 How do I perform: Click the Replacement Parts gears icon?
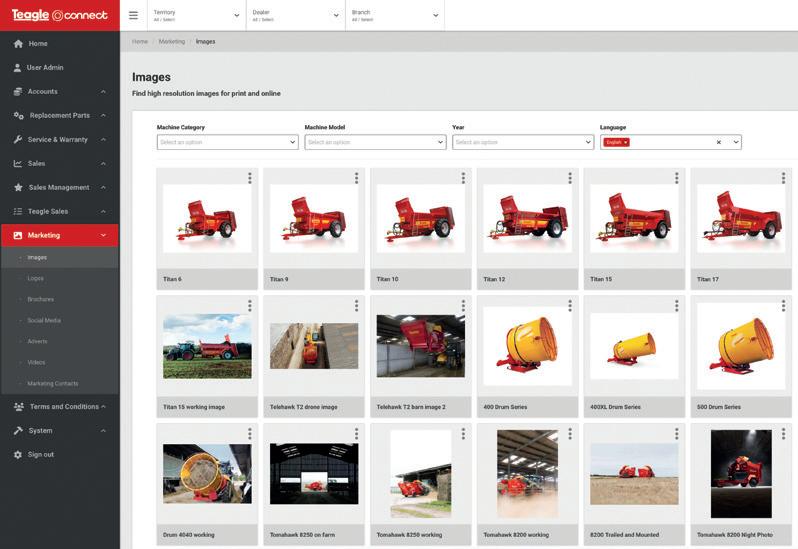[x=18, y=115]
